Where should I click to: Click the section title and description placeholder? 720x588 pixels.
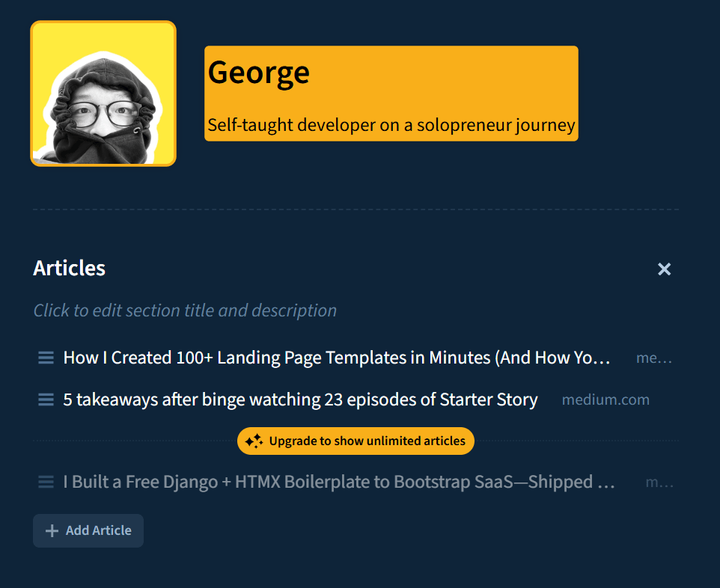coord(185,310)
